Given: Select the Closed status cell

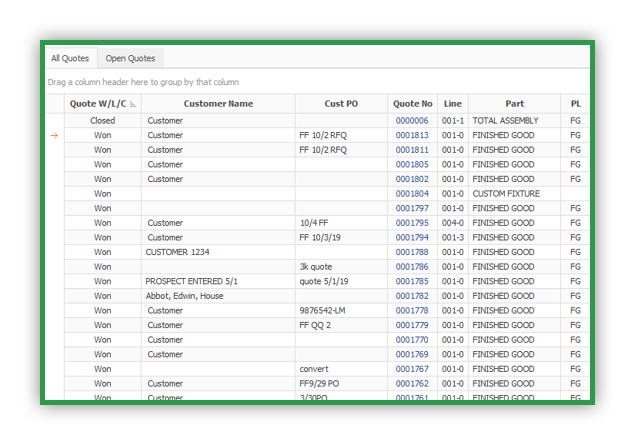Looking at the screenshot, I should (103, 121).
